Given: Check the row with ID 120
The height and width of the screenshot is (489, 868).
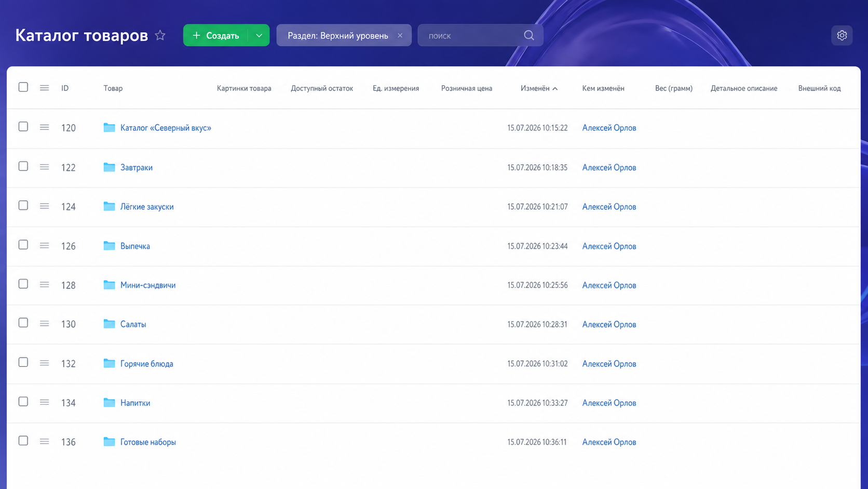Looking at the screenshot, I should click(x=23, y=126).
